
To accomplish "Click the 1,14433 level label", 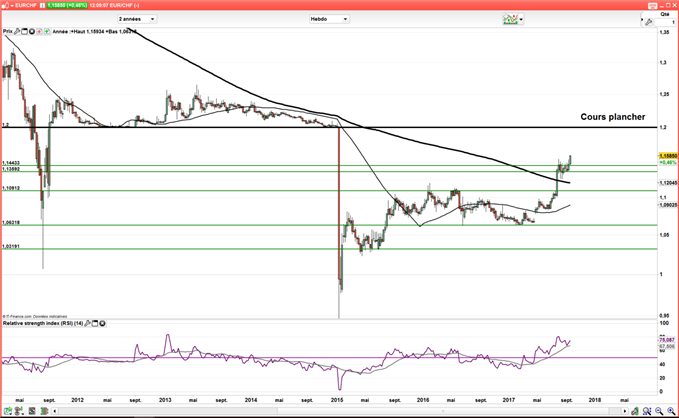I will [x=11, y=163].
